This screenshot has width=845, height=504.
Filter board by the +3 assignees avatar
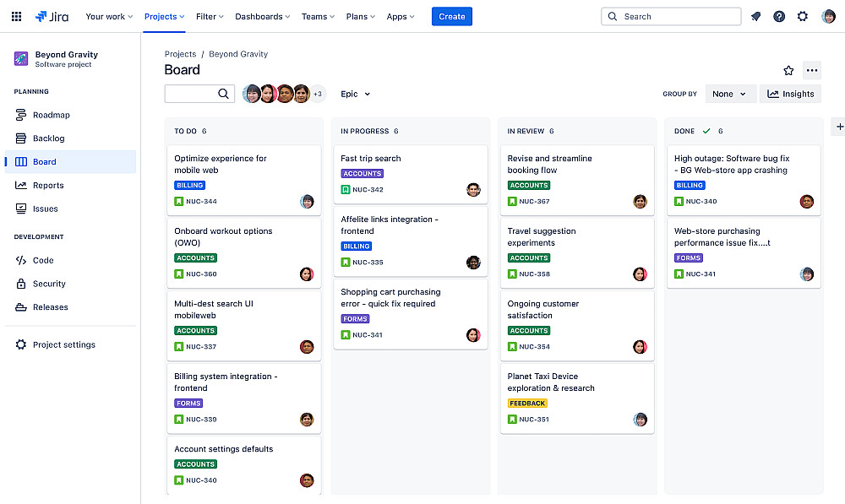318,94
